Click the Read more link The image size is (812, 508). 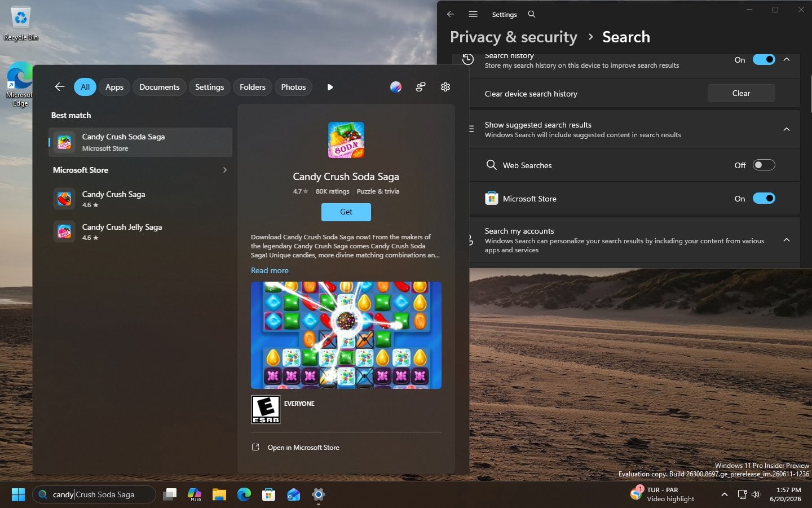(270, 270)
